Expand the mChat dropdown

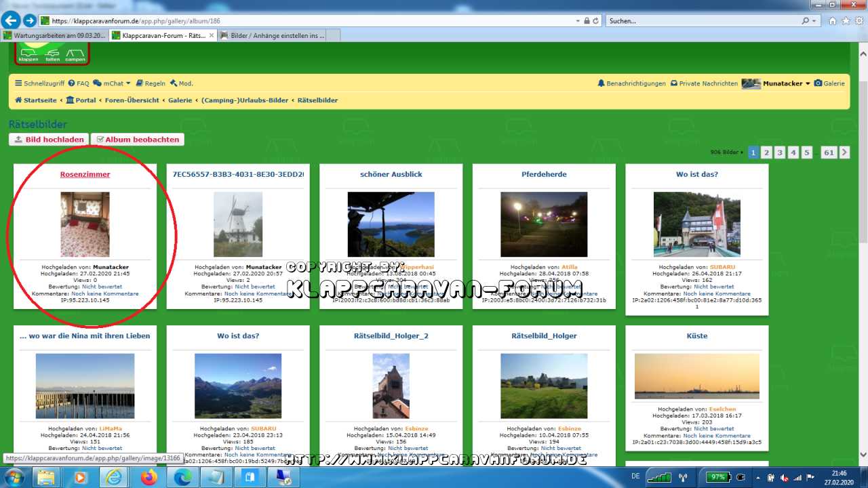click(112, 83)
